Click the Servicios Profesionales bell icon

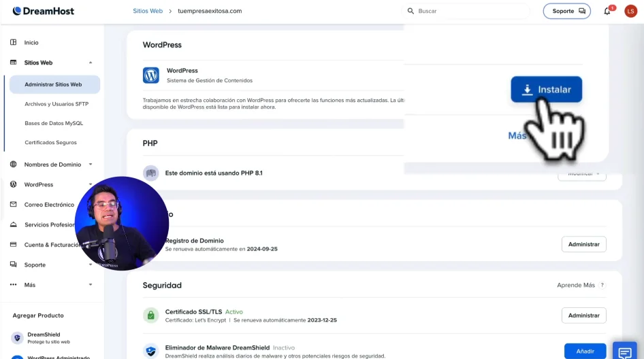13,224
